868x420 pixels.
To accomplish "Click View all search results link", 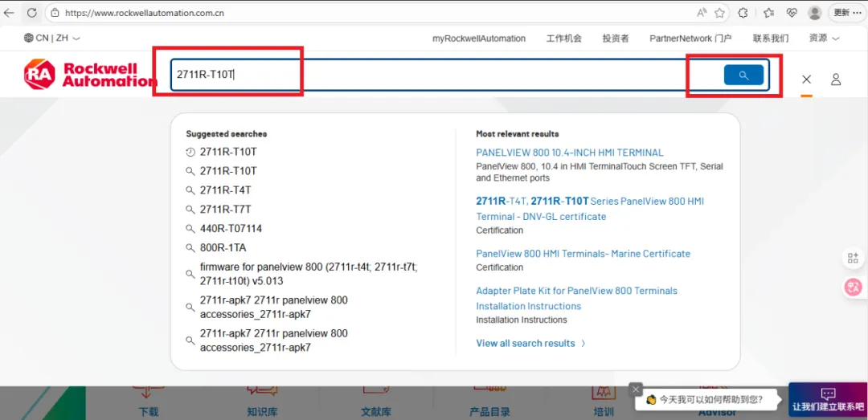I will click(526, 343).
